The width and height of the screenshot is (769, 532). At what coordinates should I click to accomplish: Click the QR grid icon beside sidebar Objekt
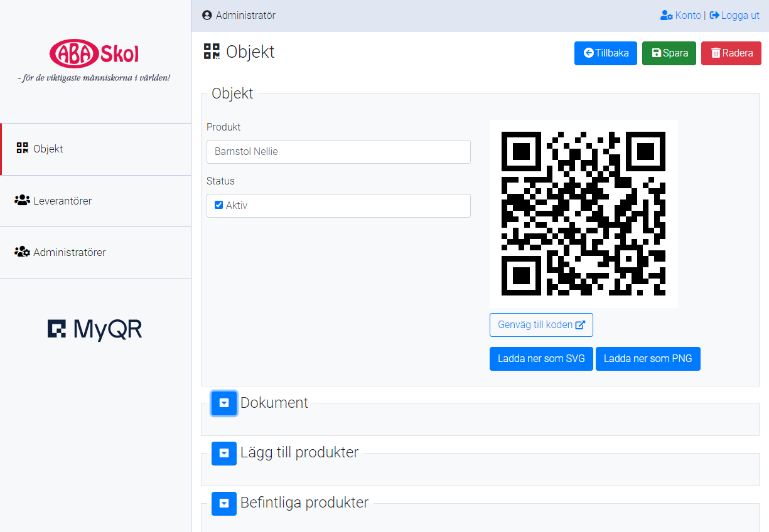(x=23, y=149)
